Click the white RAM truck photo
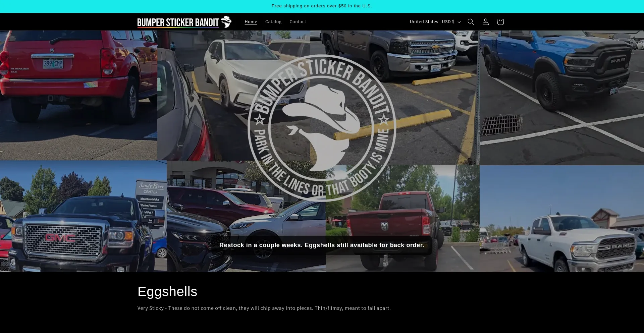This screenshot has width=644, height=333. 562,218
